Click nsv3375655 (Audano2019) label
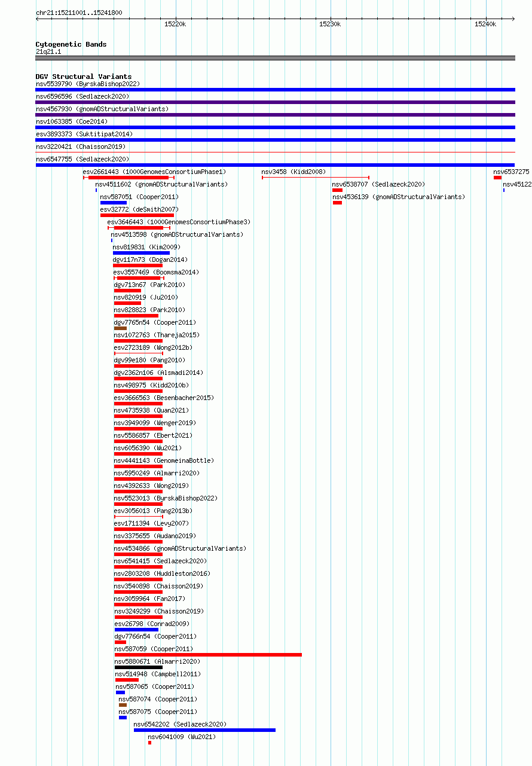The height and width of the screenshot is (766, 532). (155, 536)
